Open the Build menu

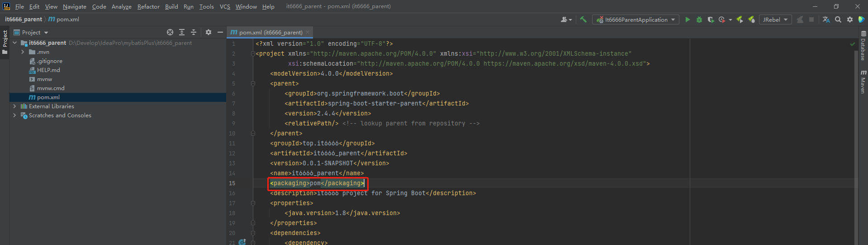tap(171, 6)
